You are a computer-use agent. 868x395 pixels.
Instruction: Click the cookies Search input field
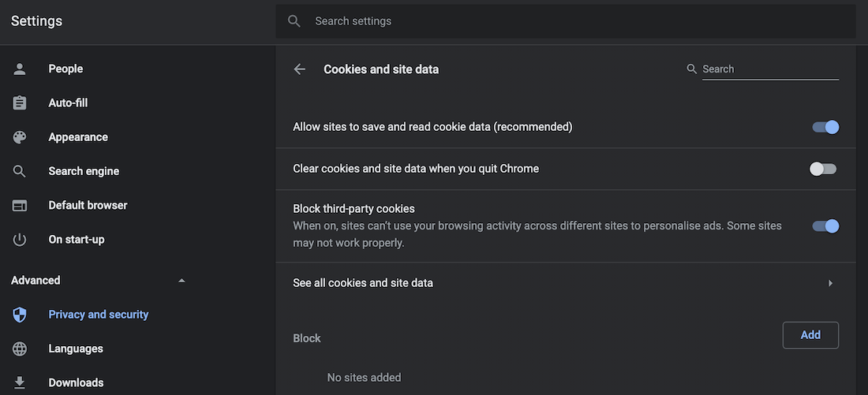pos(769,69)
